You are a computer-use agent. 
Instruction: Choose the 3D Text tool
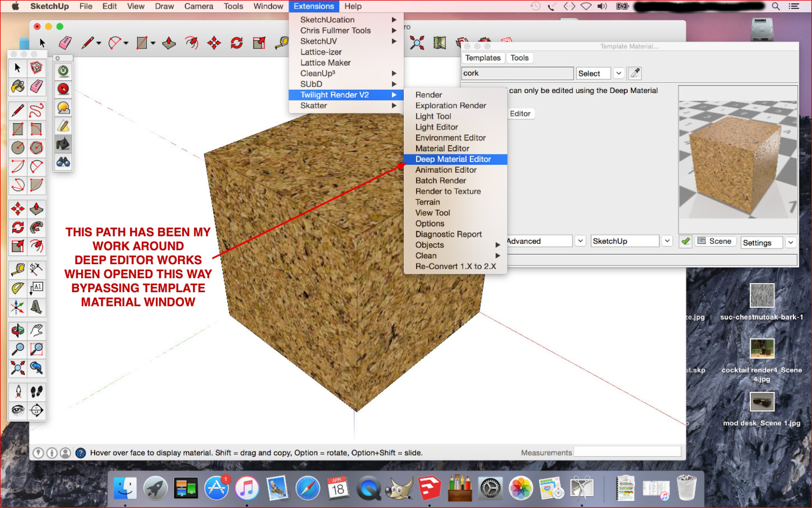tap(37, 307)
